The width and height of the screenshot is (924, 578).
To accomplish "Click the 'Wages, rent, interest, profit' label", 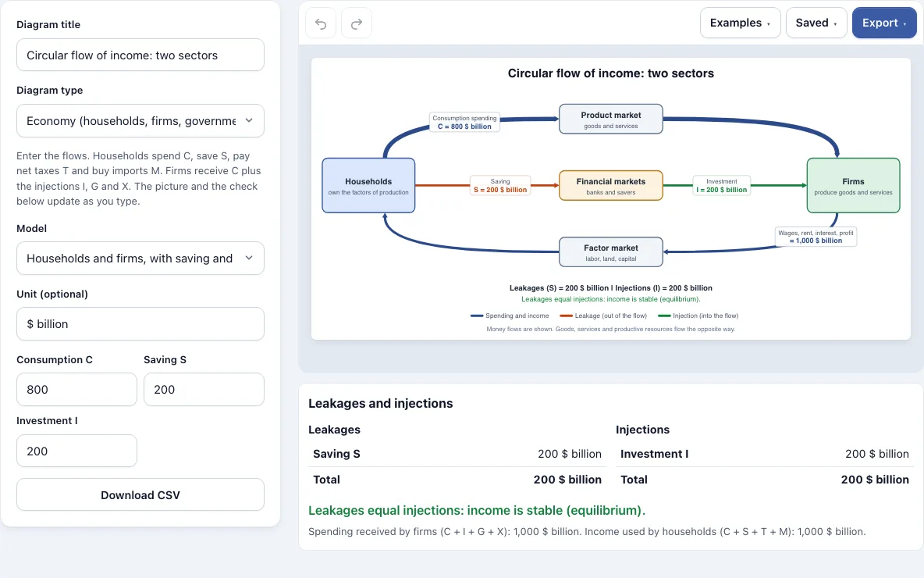I will click(816, 237).
